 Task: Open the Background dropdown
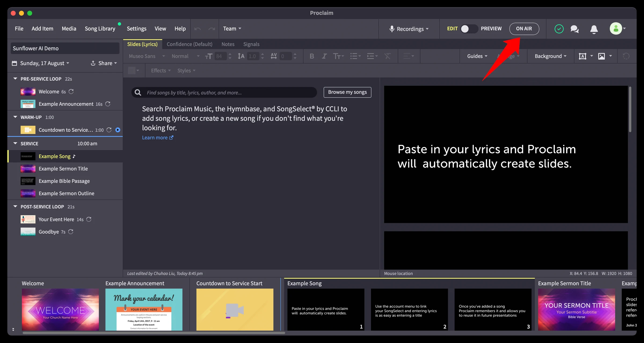click(550, 56)
